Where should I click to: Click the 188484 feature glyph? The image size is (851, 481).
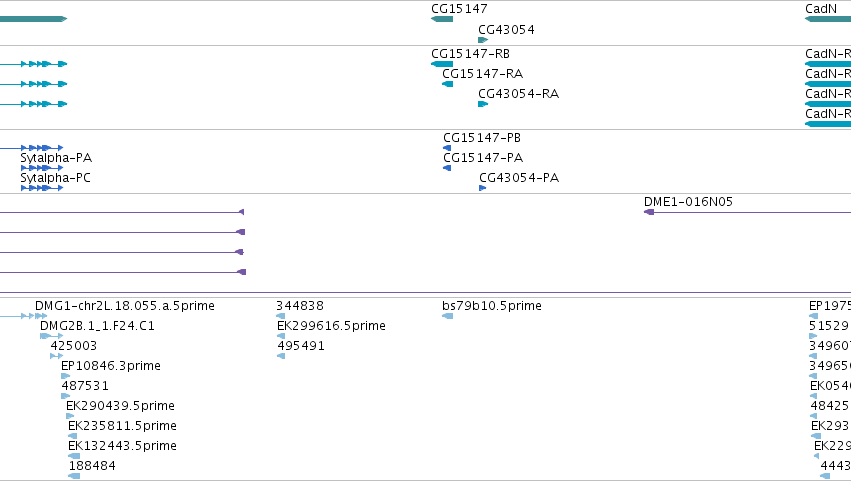click(x=74, y=476)
